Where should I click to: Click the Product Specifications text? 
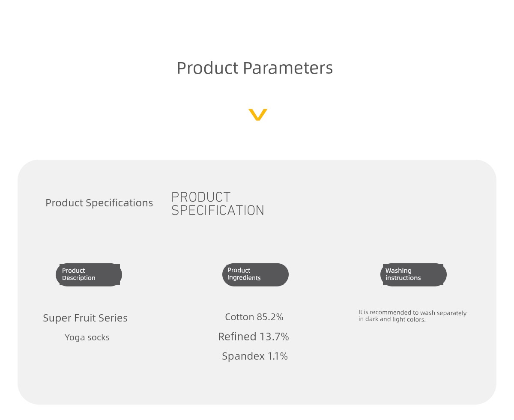tap(99, 203)
